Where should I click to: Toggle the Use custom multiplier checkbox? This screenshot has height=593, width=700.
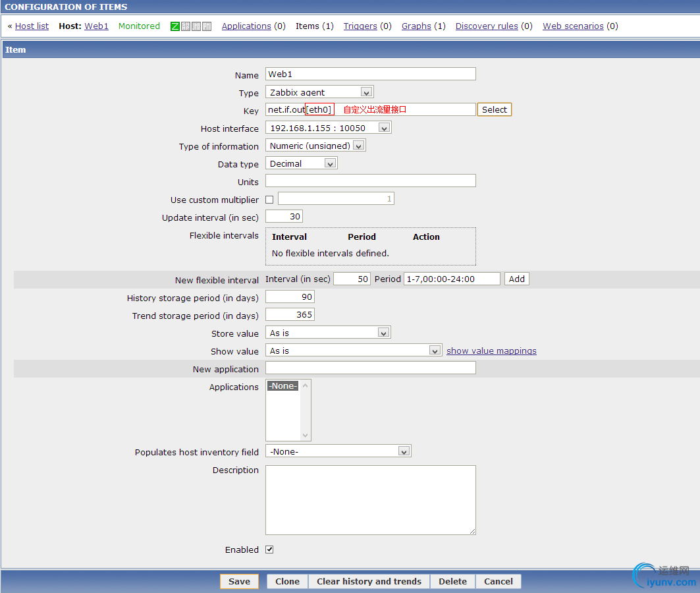pos(269,200)
